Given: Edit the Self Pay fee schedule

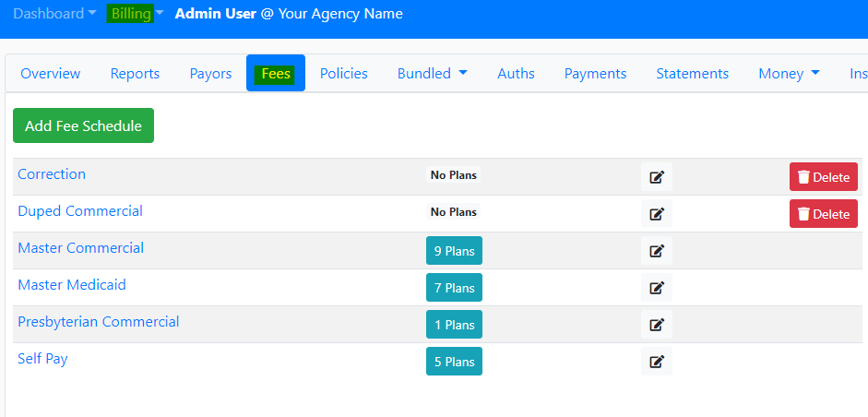Looking at the screenshot, I should 657,362.
